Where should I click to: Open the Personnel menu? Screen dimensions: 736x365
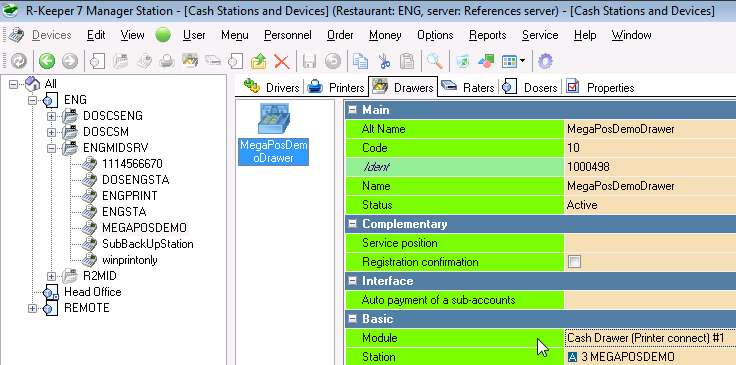point(288,35)
